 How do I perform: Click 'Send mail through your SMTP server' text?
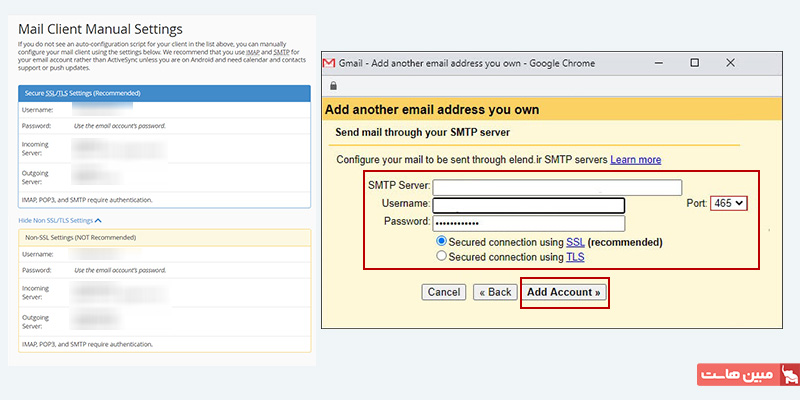[x=422, y=133]
